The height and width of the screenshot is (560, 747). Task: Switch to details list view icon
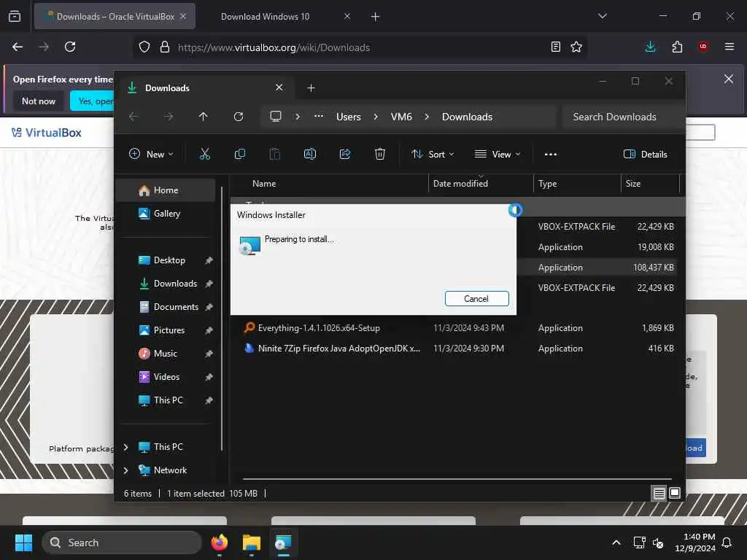[x=659, y=493]
